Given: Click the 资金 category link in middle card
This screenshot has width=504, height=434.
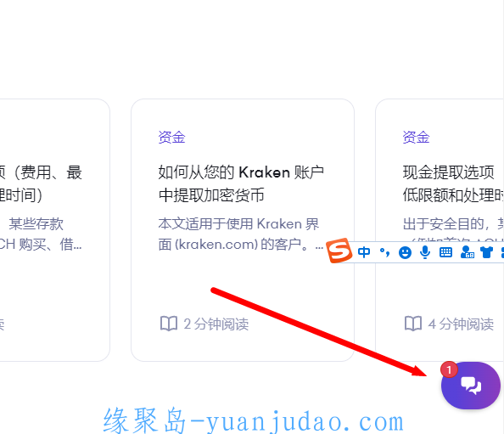Looking at the screenshot, I should [171, 137].
